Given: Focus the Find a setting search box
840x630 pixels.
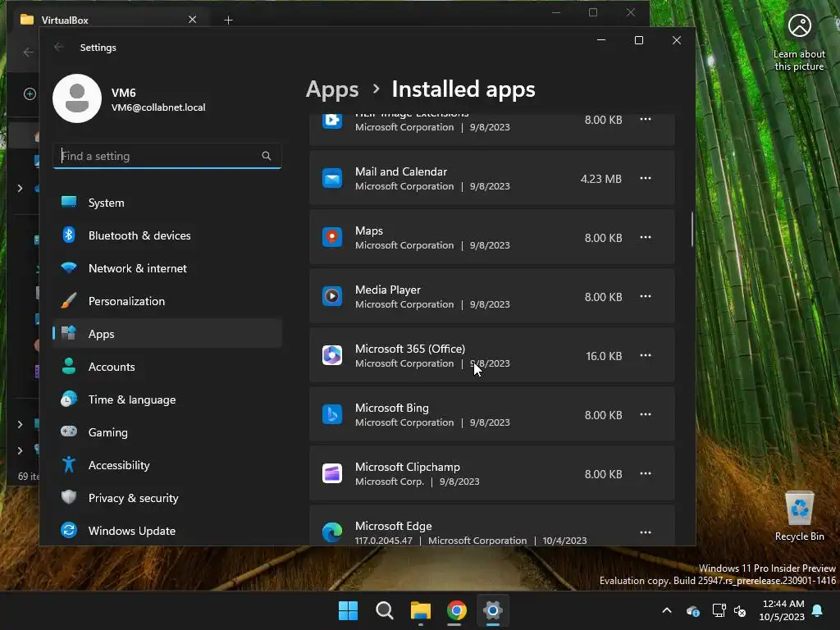Looking at the screenshot, I should point(167,156).
